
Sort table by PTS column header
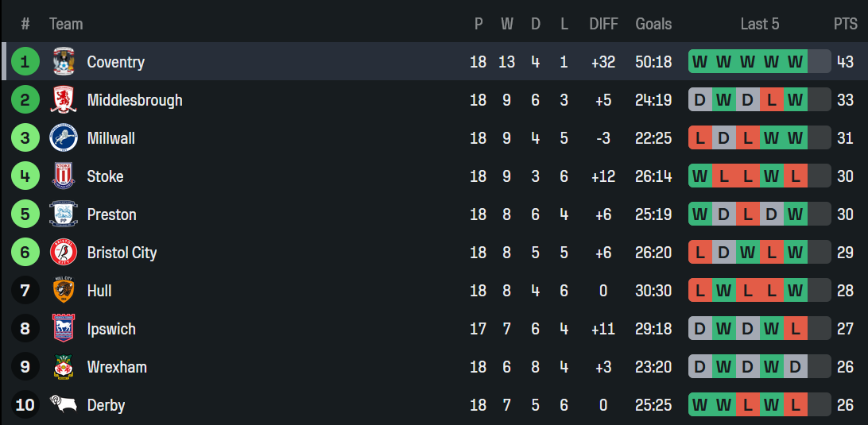click(x=845, y=24)
